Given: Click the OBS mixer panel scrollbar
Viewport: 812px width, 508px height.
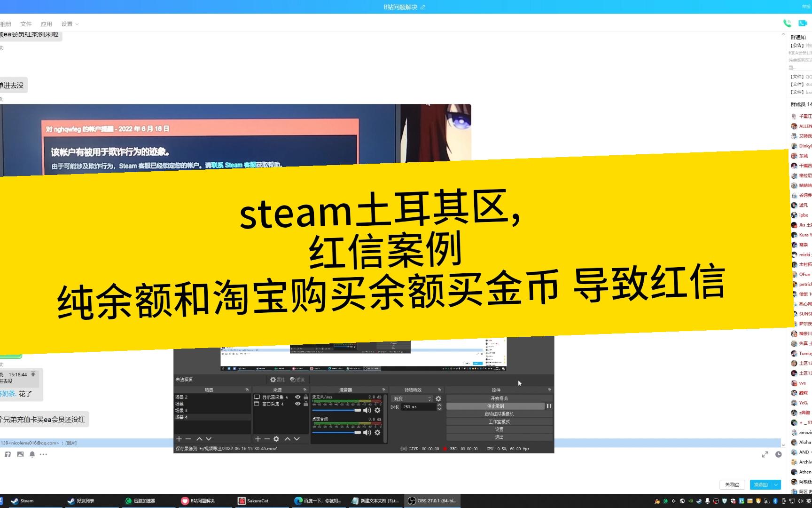Looking at the screenshot, I should [385, 419].
